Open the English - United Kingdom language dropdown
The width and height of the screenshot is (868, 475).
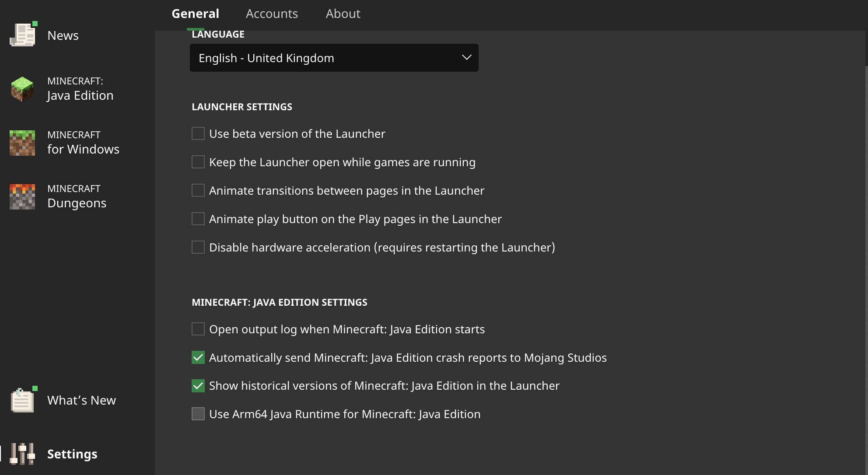point(333,58)
